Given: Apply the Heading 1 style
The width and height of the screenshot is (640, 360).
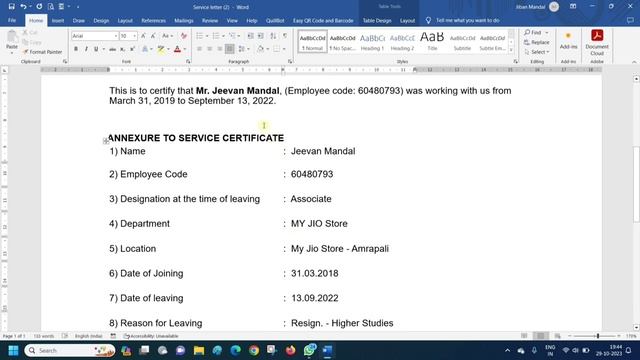Looking at the screenshot, I should click(372, 42).
